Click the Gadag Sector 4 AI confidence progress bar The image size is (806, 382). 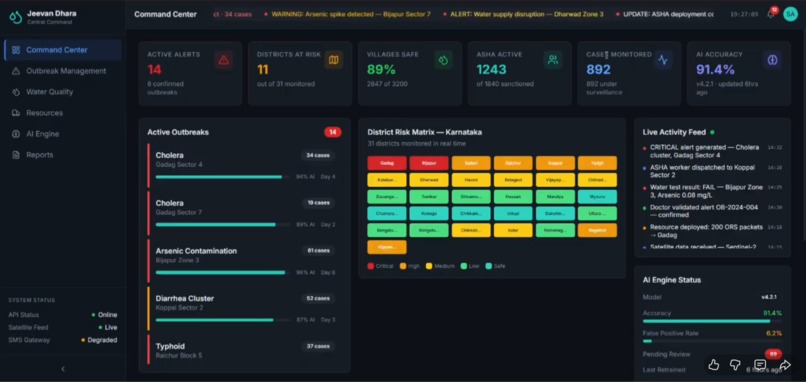click(222, 177)
